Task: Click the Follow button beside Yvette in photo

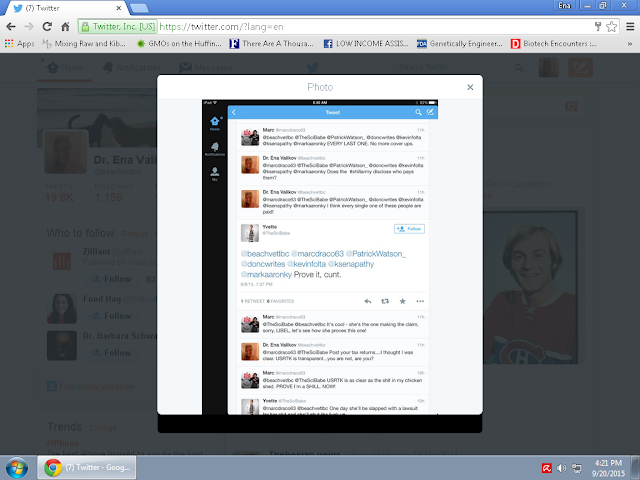Action: pos(409,229)
